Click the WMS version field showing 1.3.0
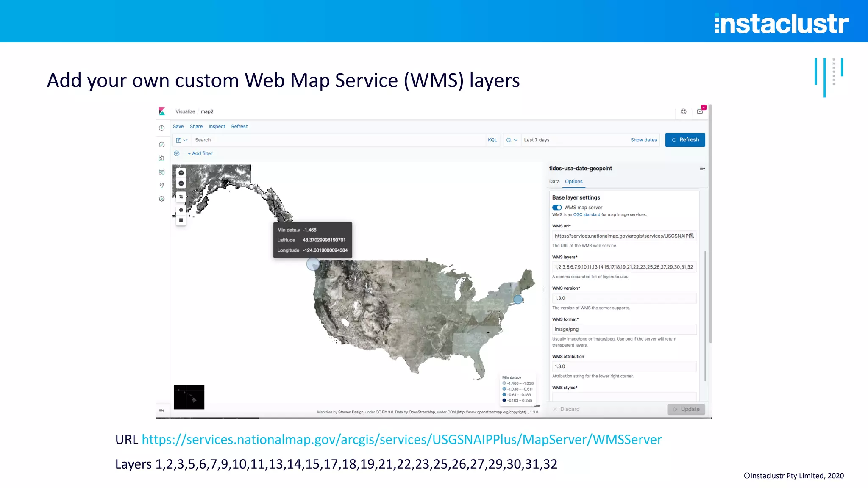The image size is (868, 488). [x=624, y=298]
